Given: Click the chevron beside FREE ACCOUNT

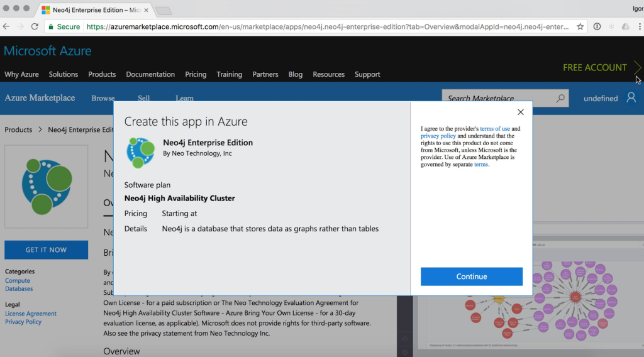Looking at the screenshot, I should [x=637, y=67].
